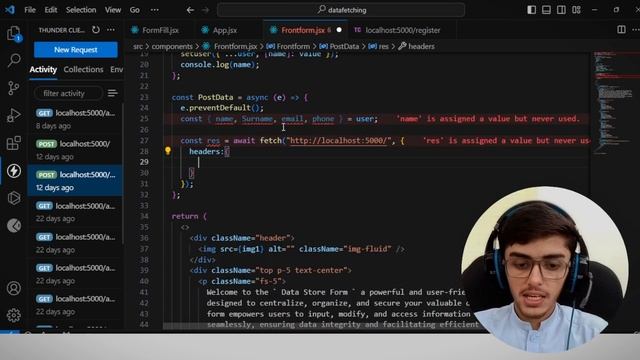The width and height of the screenshot is (640, 360).
Task: Click the 'return (' statement on line 34
Action: (189, 216)
